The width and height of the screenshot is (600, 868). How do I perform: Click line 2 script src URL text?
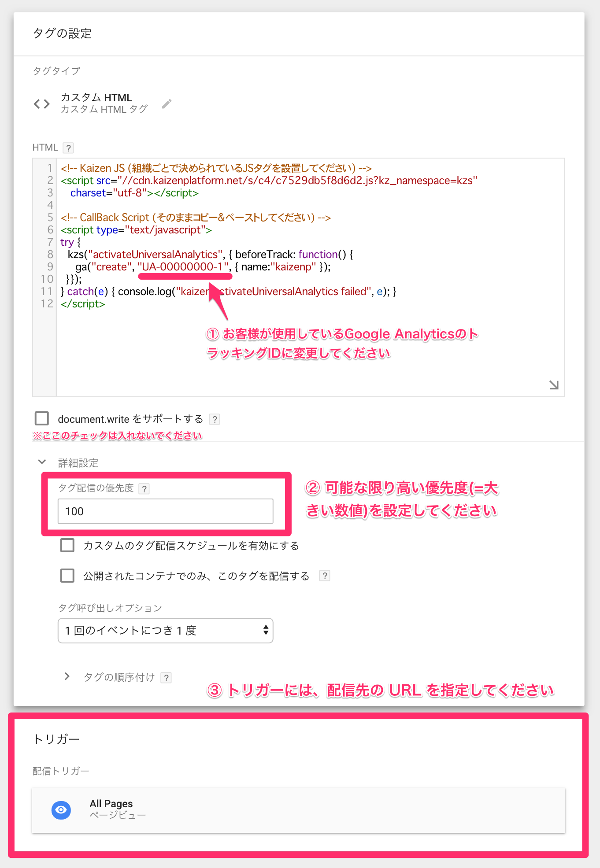297,181
